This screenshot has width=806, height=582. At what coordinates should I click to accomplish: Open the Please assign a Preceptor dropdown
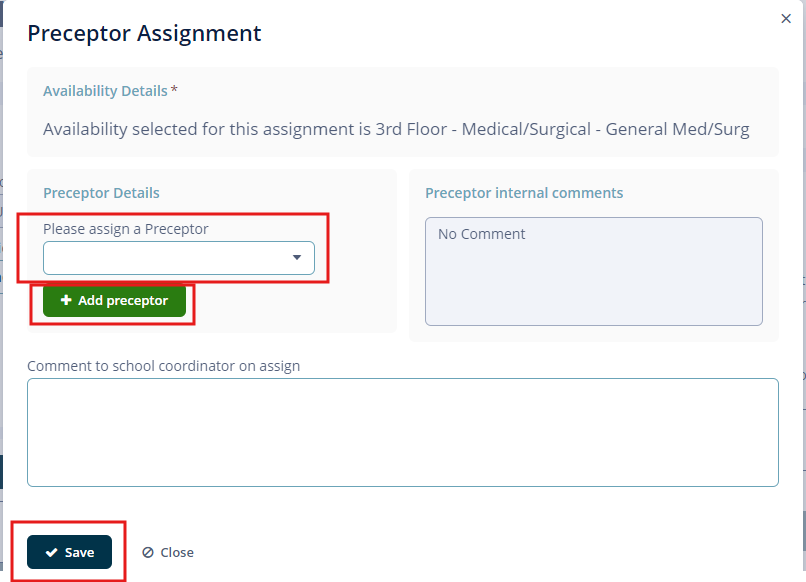(179, 258)
